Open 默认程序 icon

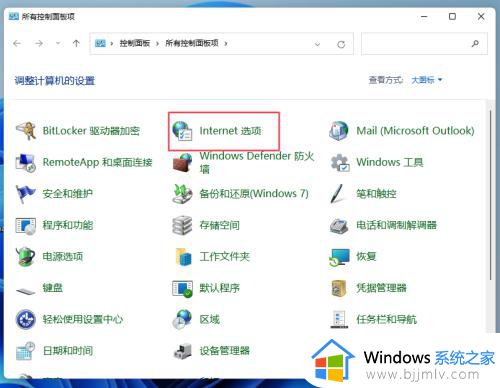click(x=182, y=288)
